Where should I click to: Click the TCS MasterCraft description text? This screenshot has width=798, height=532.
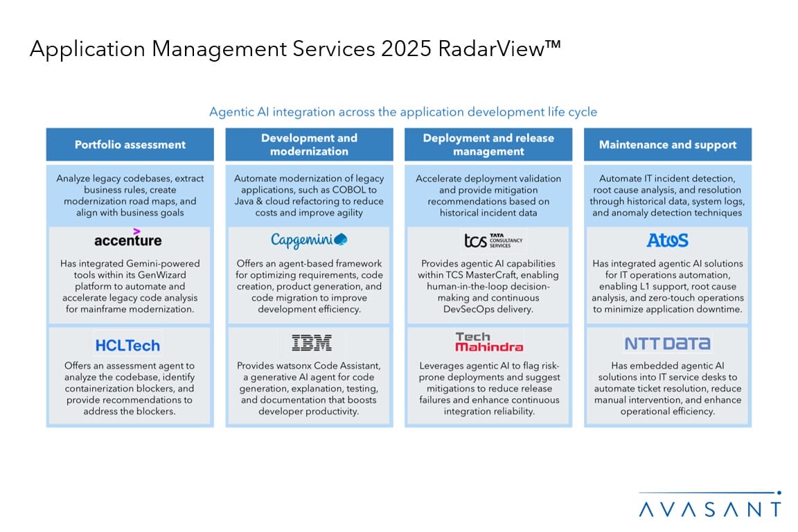pyautogui.click(x=488, y=286)
